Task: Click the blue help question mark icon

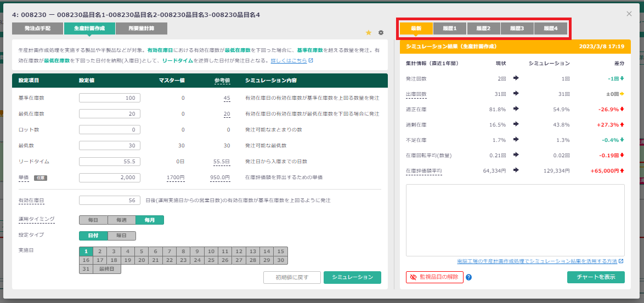Action: (469, 277)
